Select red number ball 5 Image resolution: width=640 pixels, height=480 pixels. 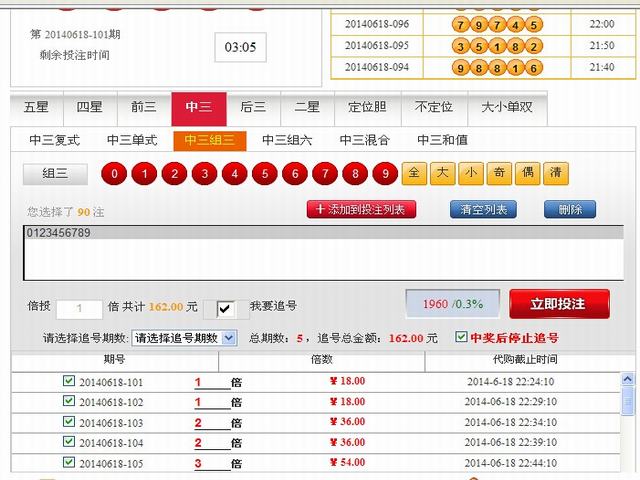pos(265,173)
